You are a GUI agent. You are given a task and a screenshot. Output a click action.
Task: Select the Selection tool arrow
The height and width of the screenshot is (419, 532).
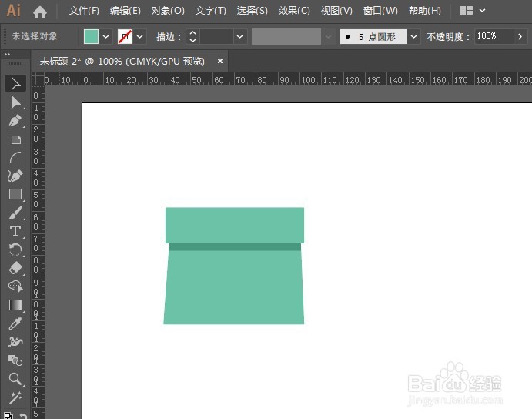15,83
